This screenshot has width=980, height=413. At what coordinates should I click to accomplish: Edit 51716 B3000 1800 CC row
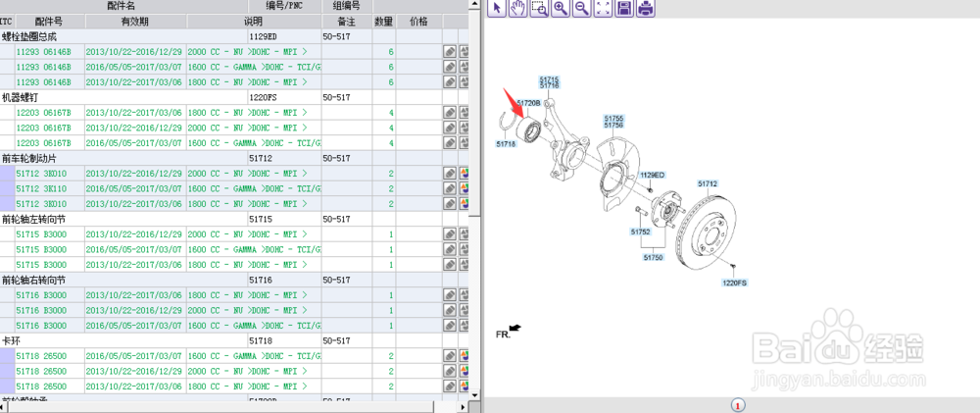click(450, 294)
